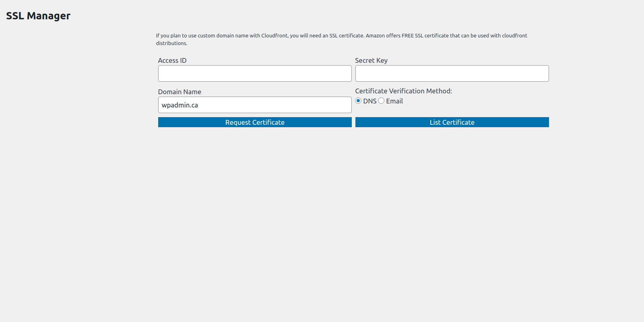644x322 pixels.
Task: Click the Secret Key label text
Action: pyautogui.click(x=371, y=60)
